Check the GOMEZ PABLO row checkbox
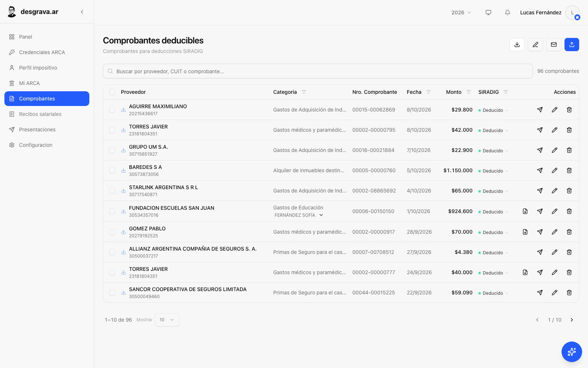588x368 pixels. coord(112,232)
